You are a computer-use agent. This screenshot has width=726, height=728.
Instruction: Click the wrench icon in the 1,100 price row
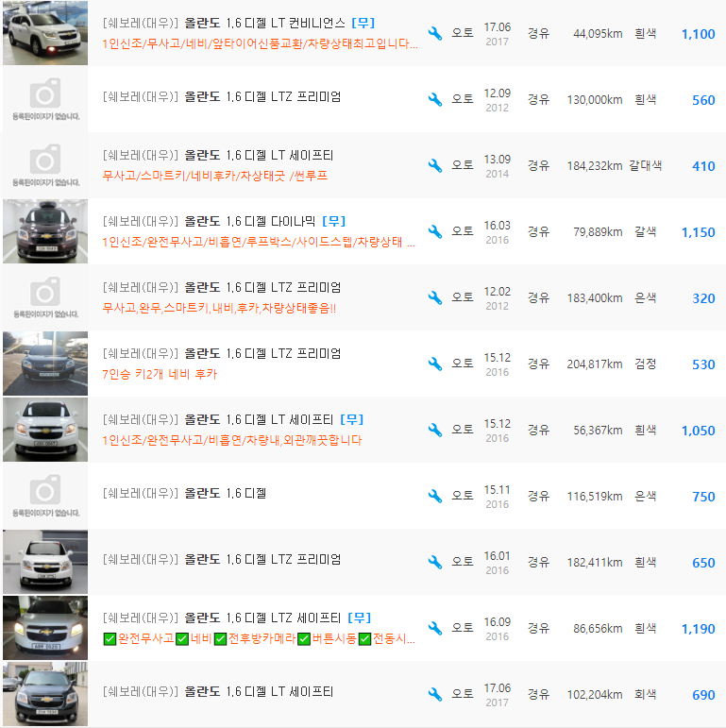point(435,33)
